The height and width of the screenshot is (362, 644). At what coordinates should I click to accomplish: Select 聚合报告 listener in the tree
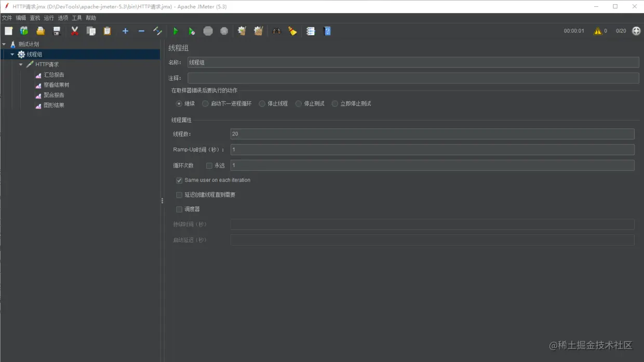pyautogui.click(x=54, y=95)
